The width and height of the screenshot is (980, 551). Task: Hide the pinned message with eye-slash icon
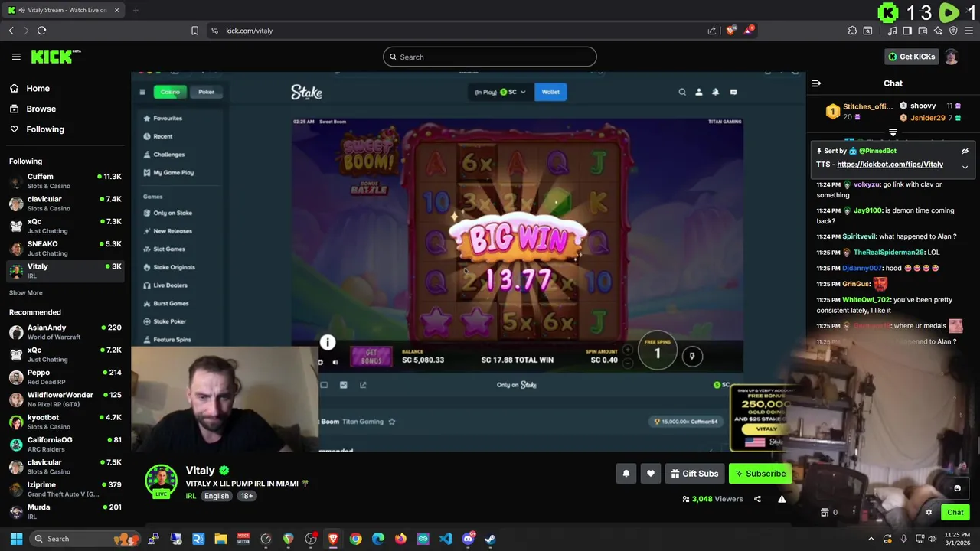[965, 151]
